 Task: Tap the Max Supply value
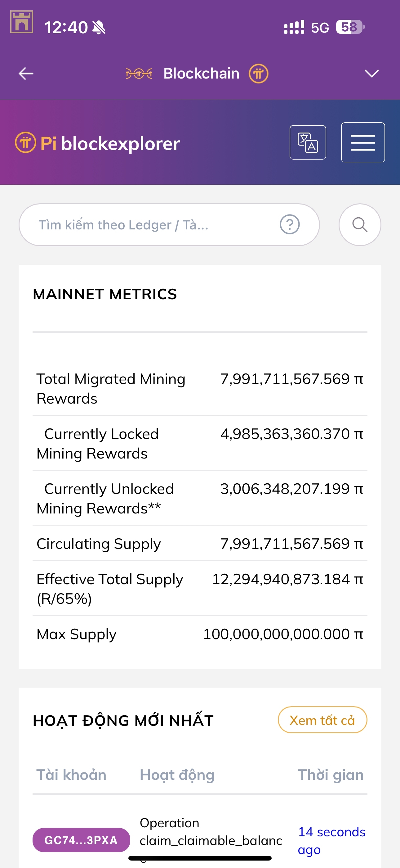pyautogui.click(x=283, y=634)
